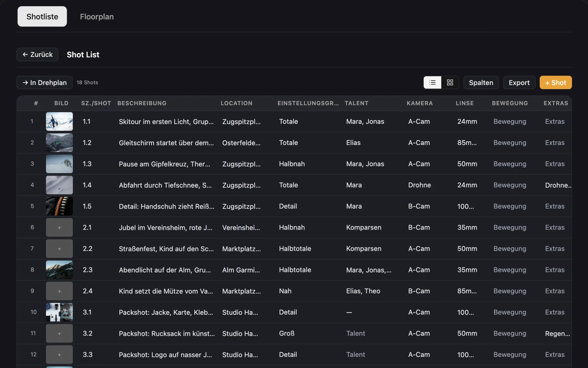Add image placeholder for shot 2.2

coord(59,249)
